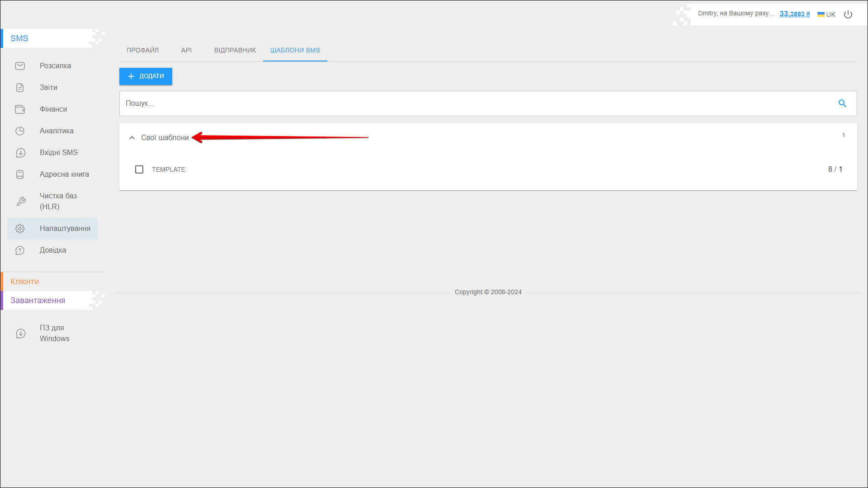Click the 33,3883 balance link
The image size is (868, 488).
(795, 14)
